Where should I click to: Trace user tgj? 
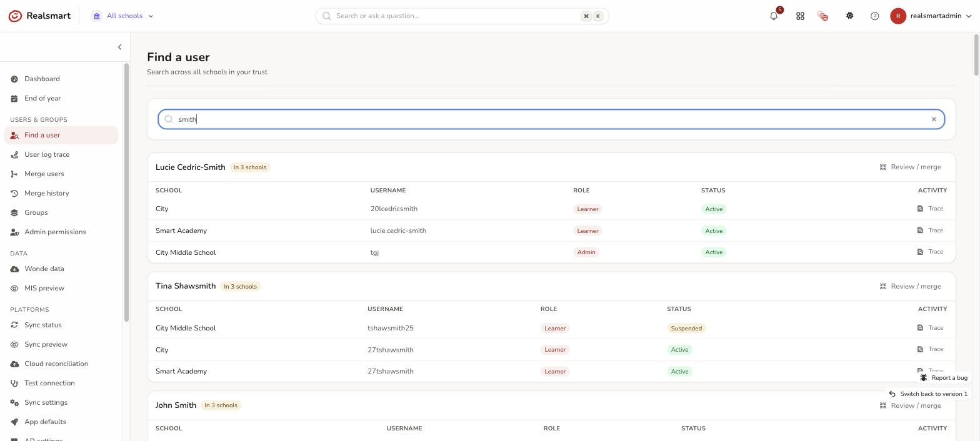pyautogui.click(x=930, y=252)
